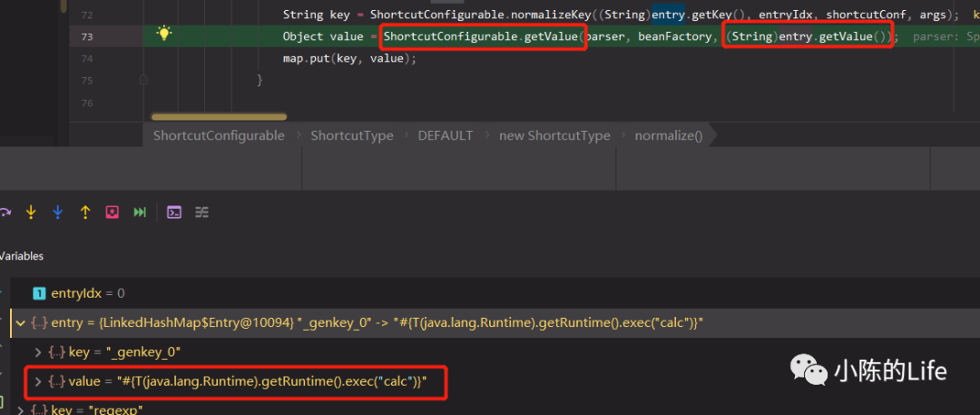Screen dimensions: 980x415
Task: Click the green Run to Cursor icon
Action: (x=140, y=212)
